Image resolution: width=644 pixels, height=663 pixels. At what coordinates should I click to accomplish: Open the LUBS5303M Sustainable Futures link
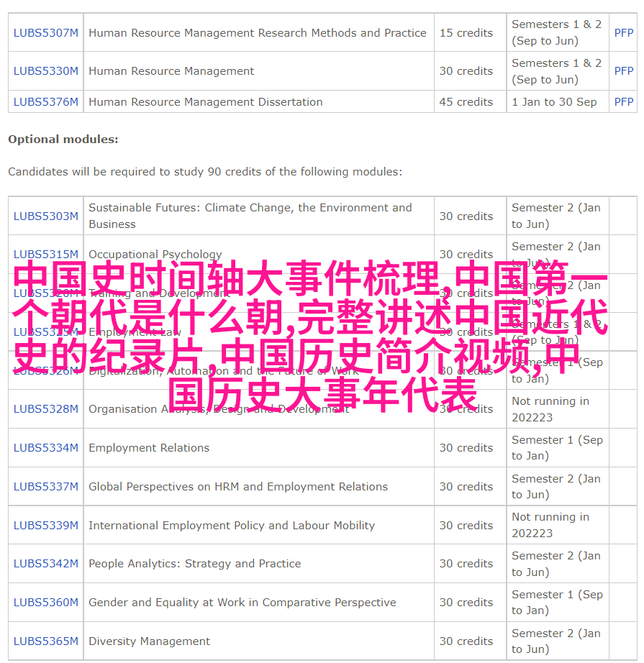point(45,216)
